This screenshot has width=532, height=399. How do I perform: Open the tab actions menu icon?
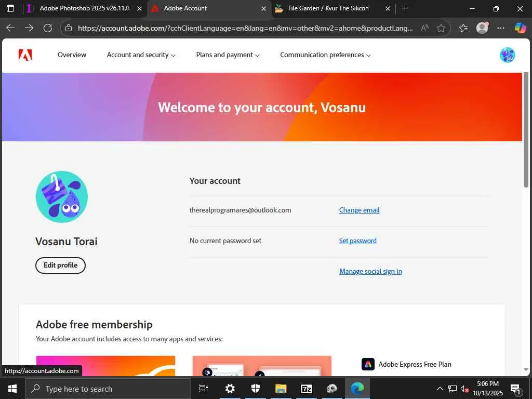[10, 8]
